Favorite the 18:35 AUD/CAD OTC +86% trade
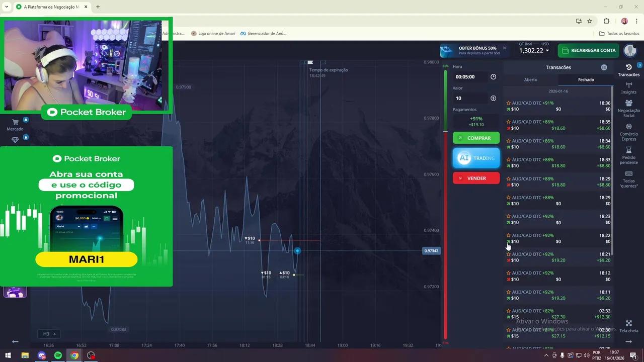 tap(509, 122)
